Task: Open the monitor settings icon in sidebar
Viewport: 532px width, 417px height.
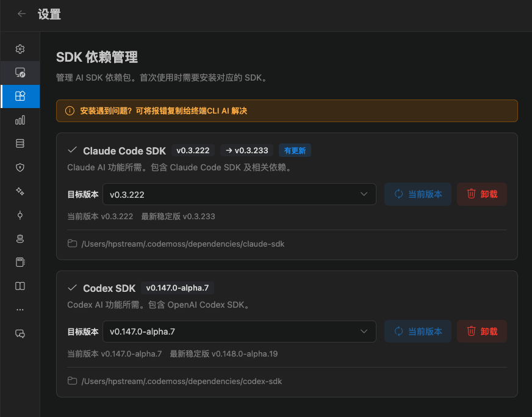Action: pos(20,72)
